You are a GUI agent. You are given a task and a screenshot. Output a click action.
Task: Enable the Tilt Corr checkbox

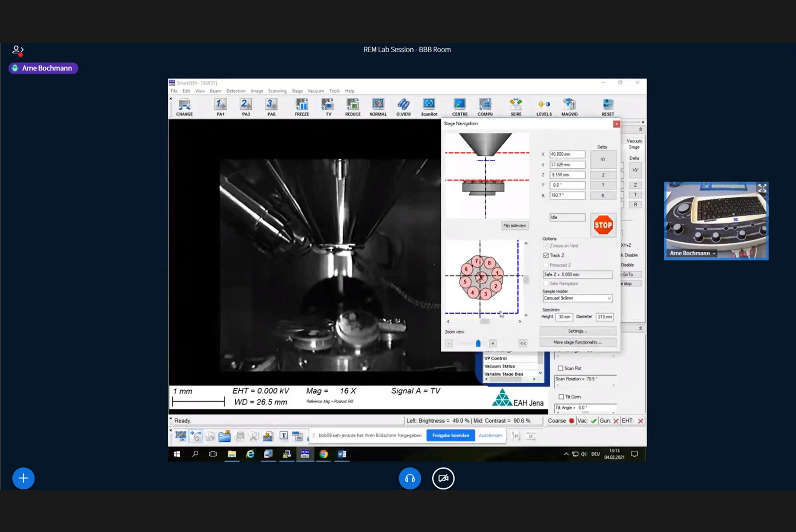tap(561, 397)
